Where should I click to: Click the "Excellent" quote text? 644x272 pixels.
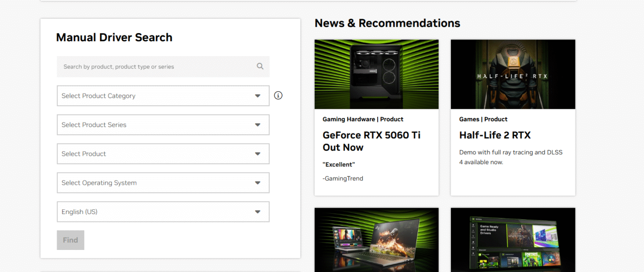click(339, 164)
